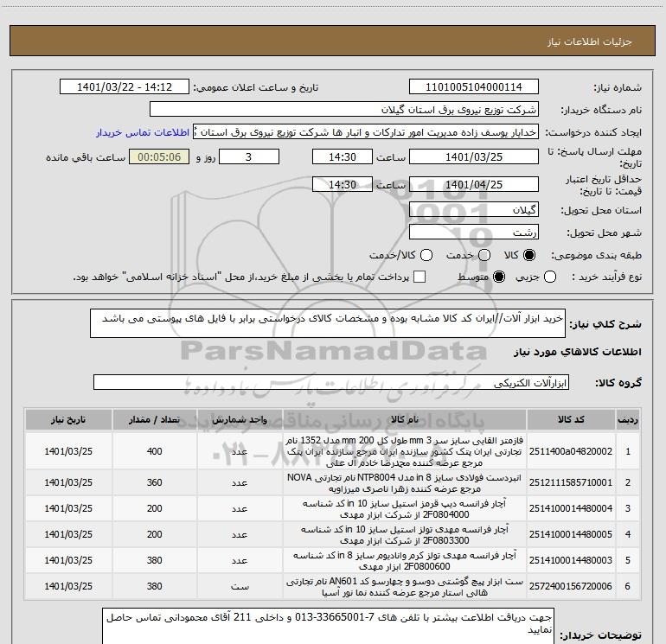This screenshot has height=644, width=666.
Task: Click product code 2514100014480003
Action: pos(571,560)
